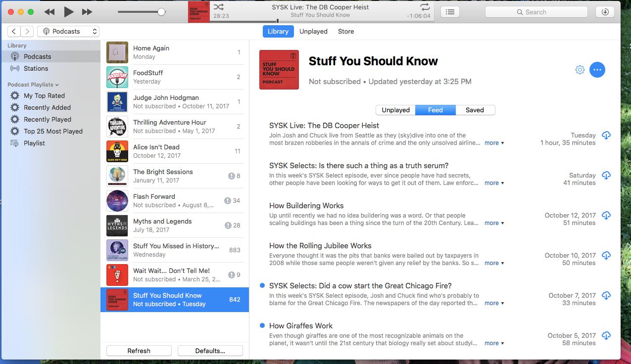Click the Alice Isn't Dead podcast artwork
This screenshot has width=631, height=364.
117,151
